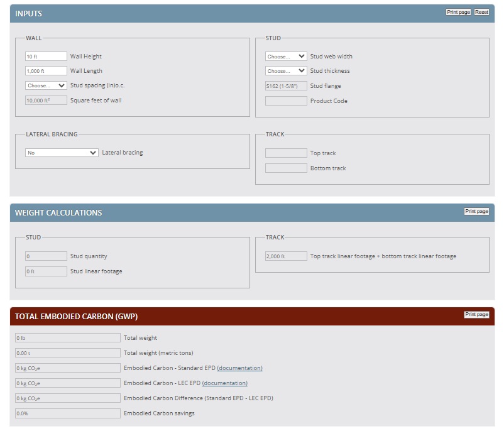Expand the Stud web width dropdown
Viewport: 504px width, 431px height.
tap(286, 57)
